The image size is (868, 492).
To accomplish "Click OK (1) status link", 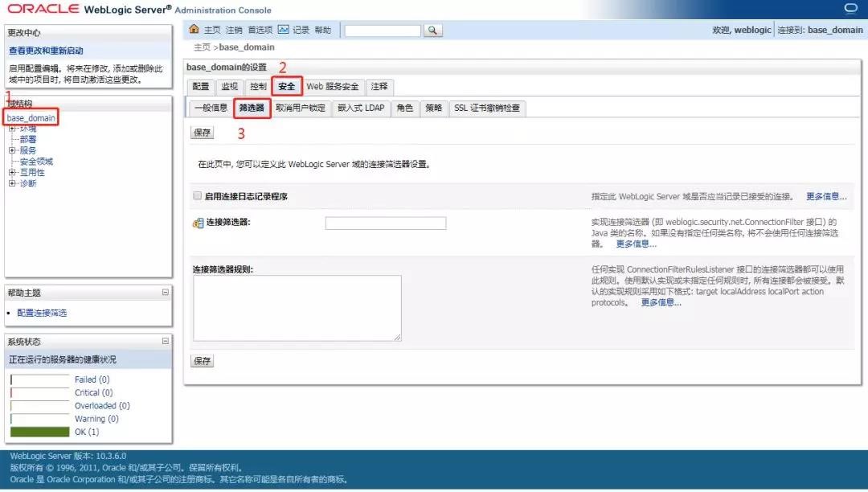I will [x=87, y=432].
